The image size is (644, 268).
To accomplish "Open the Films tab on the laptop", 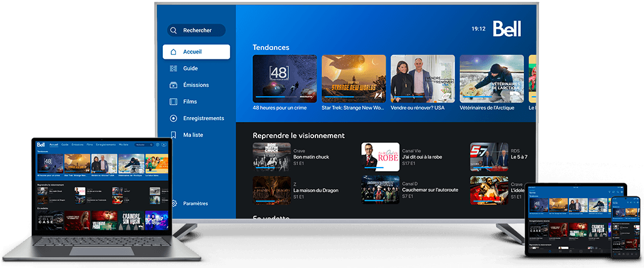I will pyautogui.click(x=90, y=145).
